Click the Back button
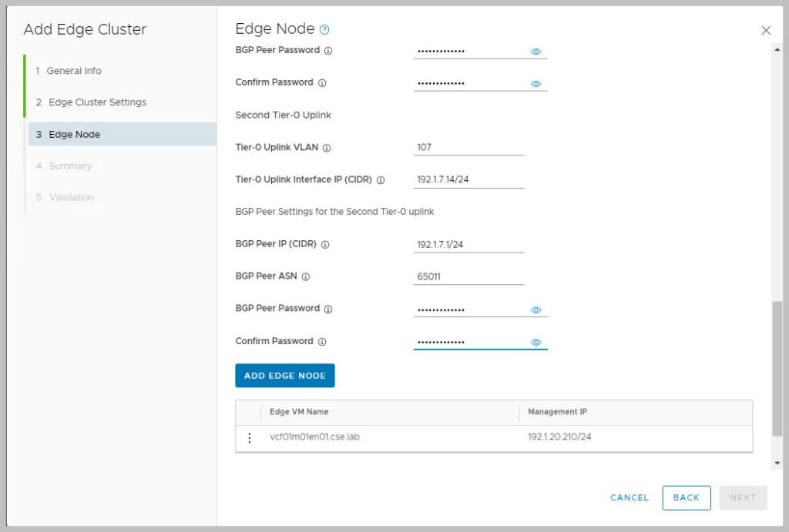This screenshot has width=789, height=532. (686, 497)
